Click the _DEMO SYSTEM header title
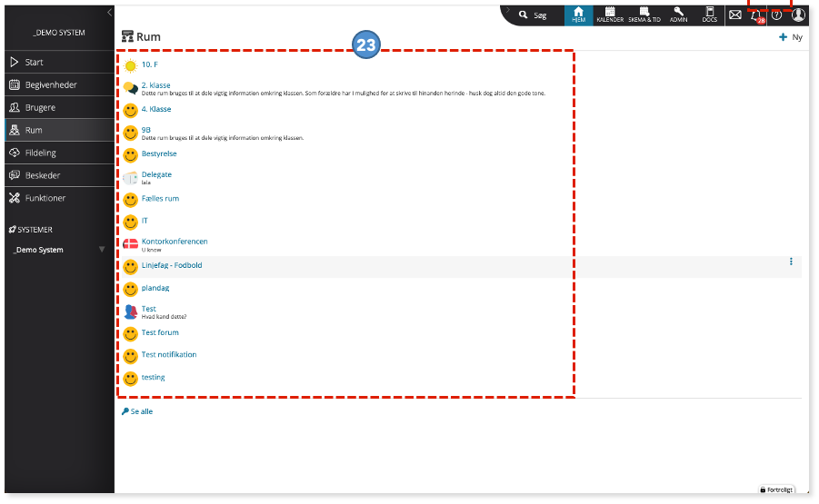This screenshot has height=504, width=819. click(59, 33)
